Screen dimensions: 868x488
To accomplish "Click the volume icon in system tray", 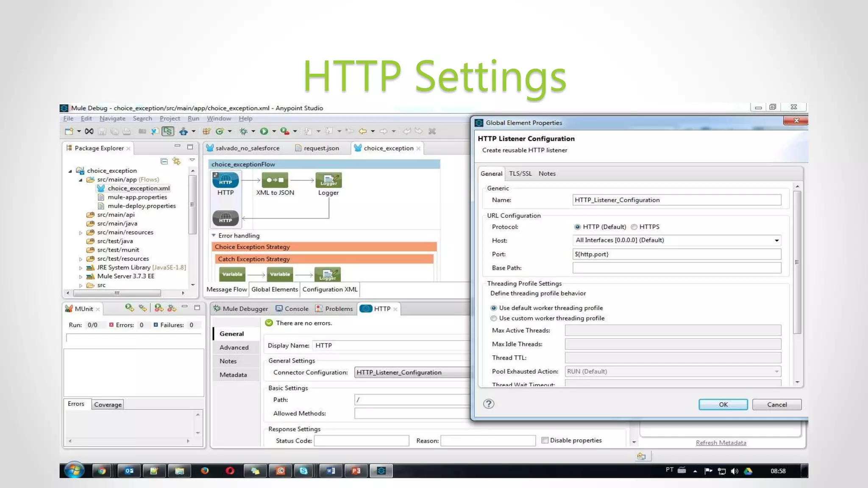I will click(734, 471).
